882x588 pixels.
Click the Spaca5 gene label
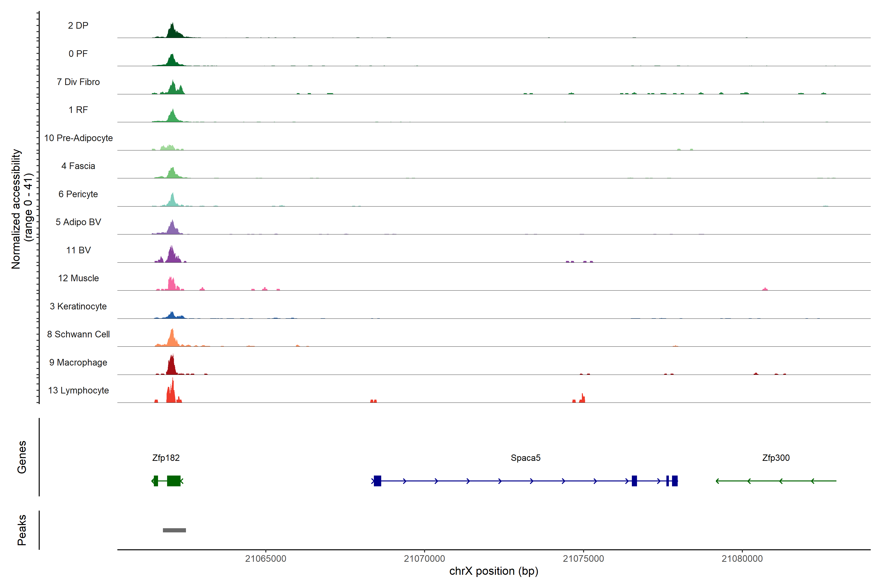point(525,458)
